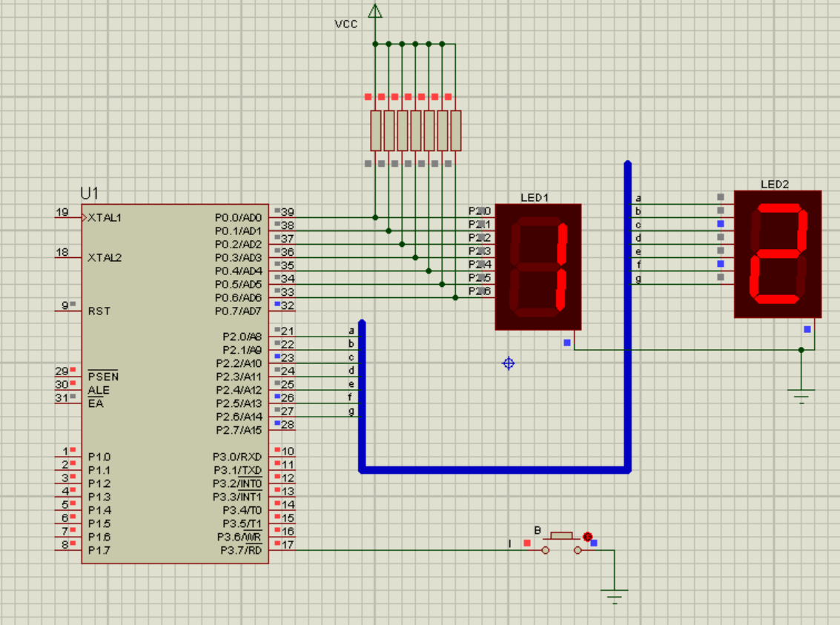Click the P3.1/TXD pin label
This screenshot has height=625, width=840.
click(x=237, y=470)
